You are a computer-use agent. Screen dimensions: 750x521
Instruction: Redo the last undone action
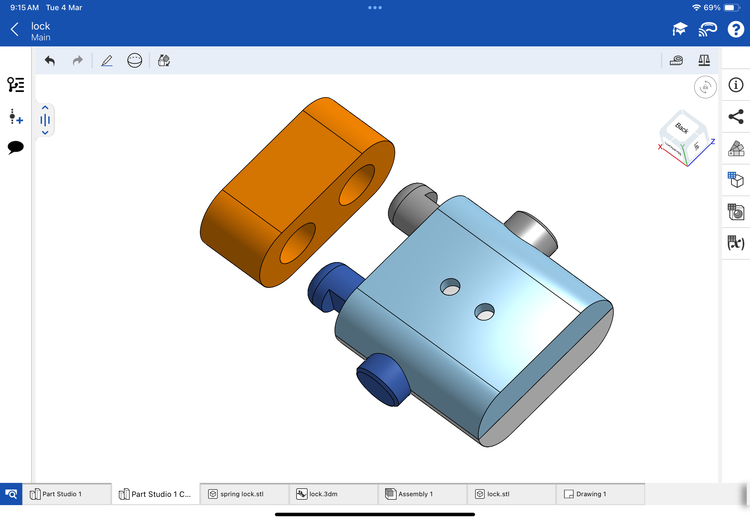click(x=77, y=61)
